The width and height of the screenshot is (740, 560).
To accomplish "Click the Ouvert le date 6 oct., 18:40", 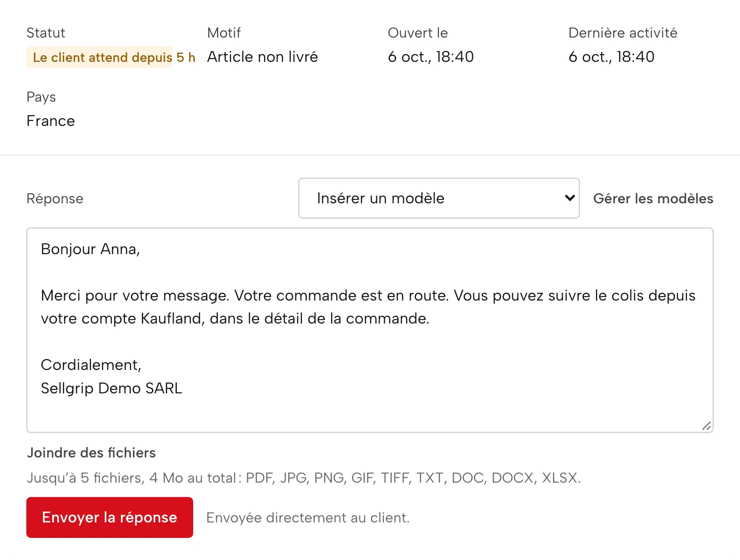I will [x=431, y=57].
